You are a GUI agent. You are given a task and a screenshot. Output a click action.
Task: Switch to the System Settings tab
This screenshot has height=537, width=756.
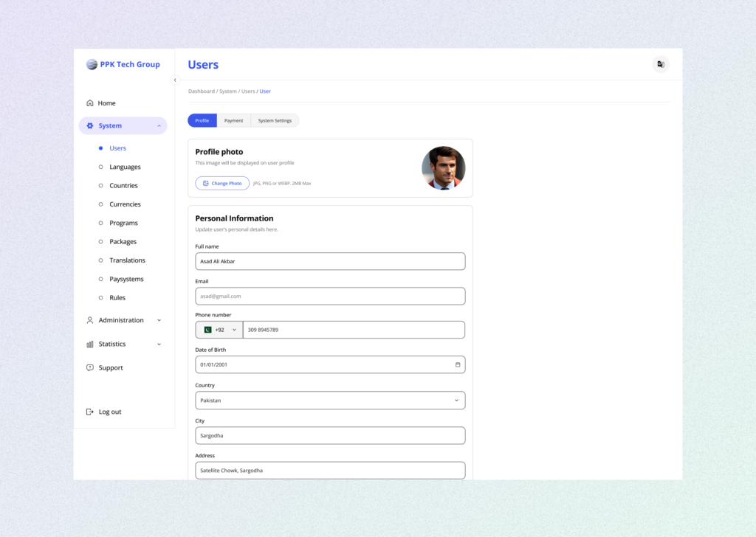[275, 121]
